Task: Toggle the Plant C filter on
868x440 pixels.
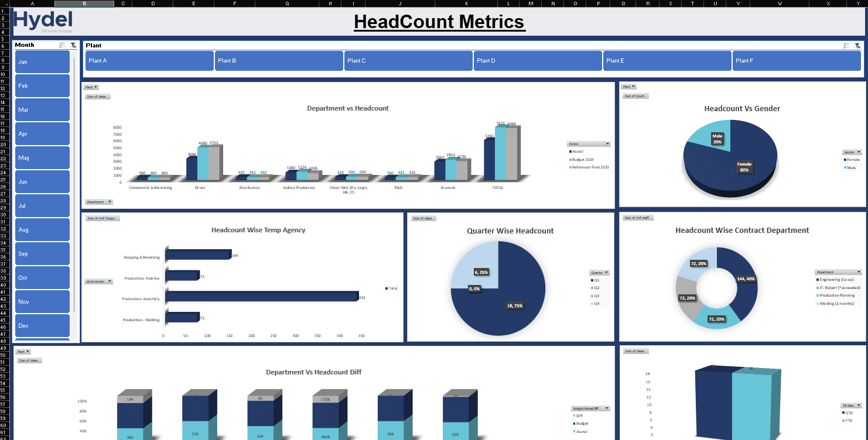Action: [408, 60]
